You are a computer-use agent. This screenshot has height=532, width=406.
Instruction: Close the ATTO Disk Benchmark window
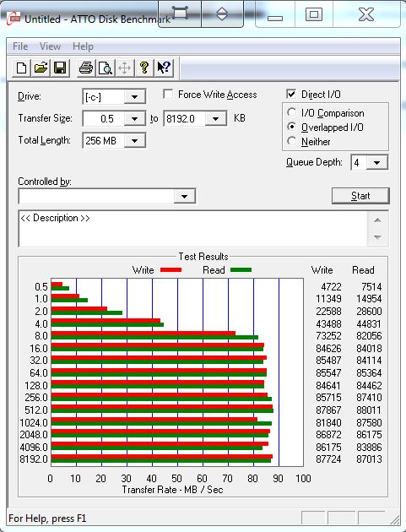pos(366,14)
